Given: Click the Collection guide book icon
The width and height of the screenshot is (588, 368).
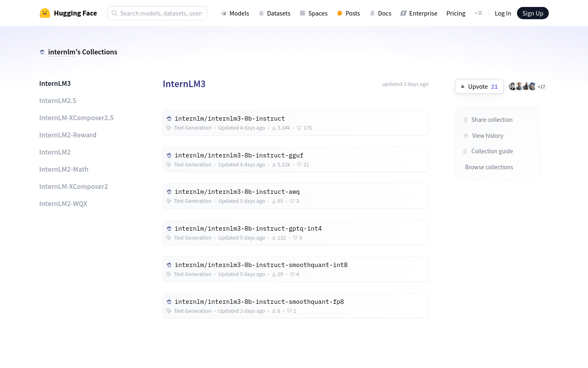Looking at the screenshot, I should [465, 151].
